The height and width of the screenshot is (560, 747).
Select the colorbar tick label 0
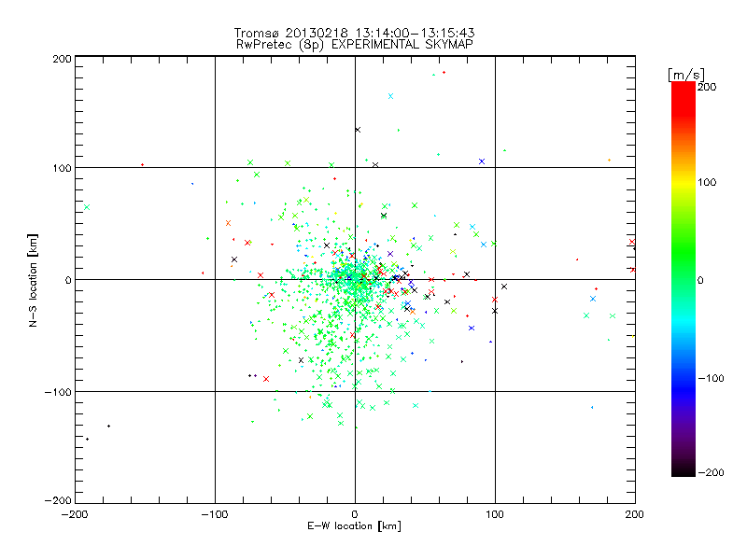700,280
